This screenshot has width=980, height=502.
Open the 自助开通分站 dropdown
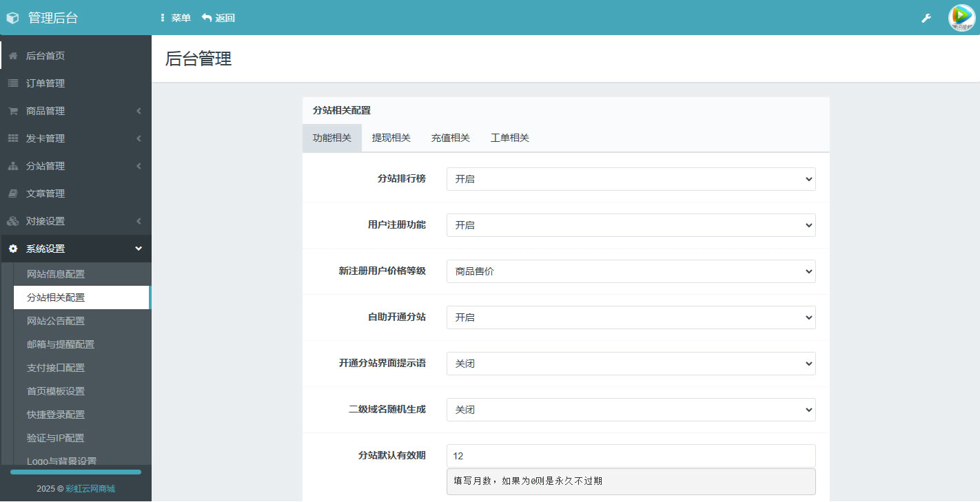pyautogui.click(x=631, y=317)
